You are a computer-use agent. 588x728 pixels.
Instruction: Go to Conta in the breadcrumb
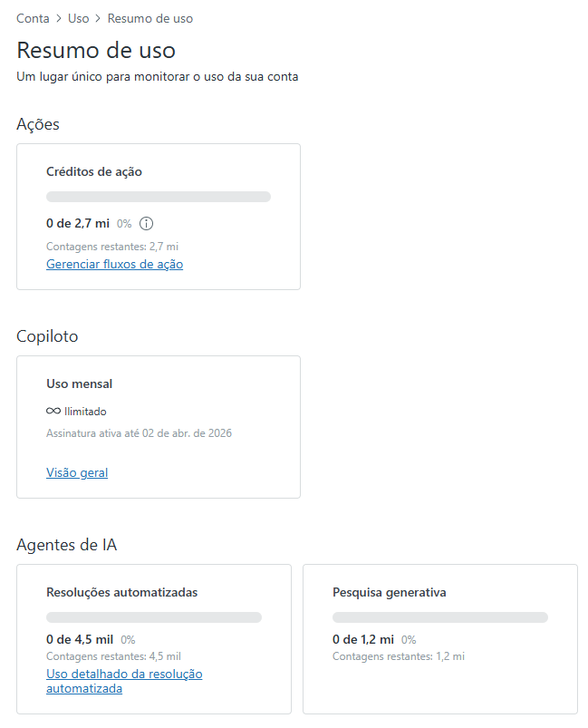[x=33, y=18]
